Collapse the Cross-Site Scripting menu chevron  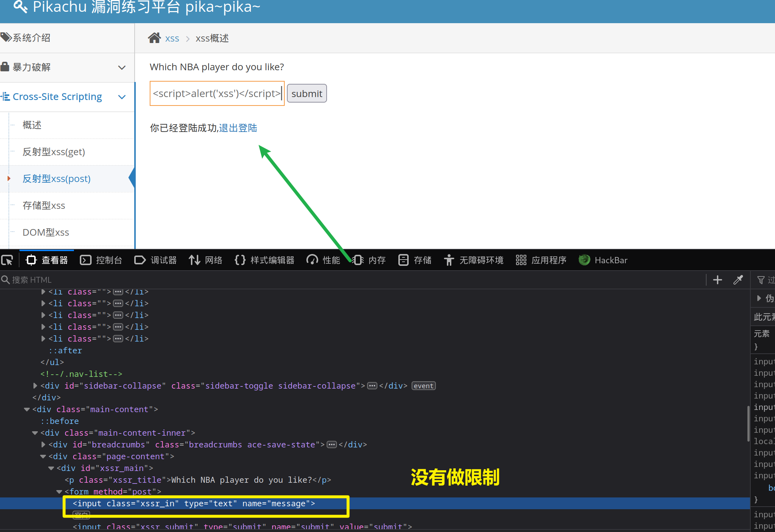point(122,97)
